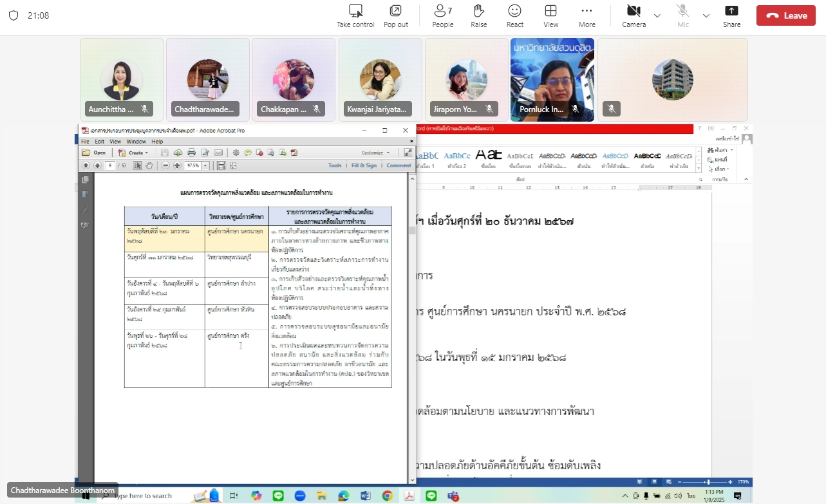
Task: Open the Help menu in Acrobat
Action: pos(157,142)
